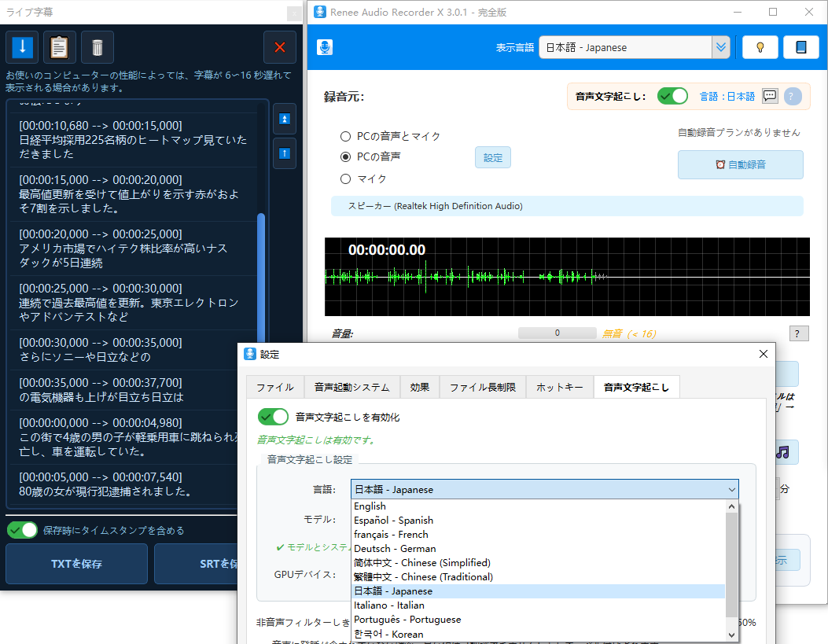Click the スピーカー (Realtek High Definition Audio) device bar
The width and height of the screenshot is (828, 644).
[567, 206]
